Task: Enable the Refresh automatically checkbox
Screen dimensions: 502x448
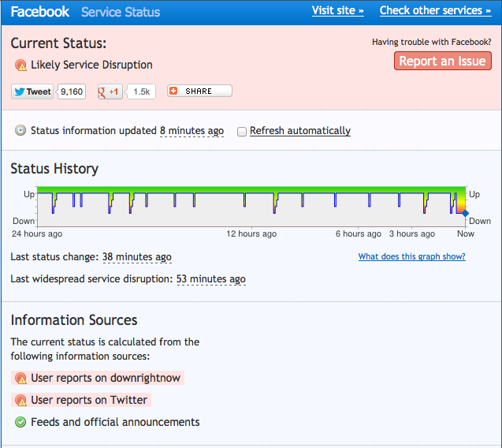Action: click(x=242, y=132)
